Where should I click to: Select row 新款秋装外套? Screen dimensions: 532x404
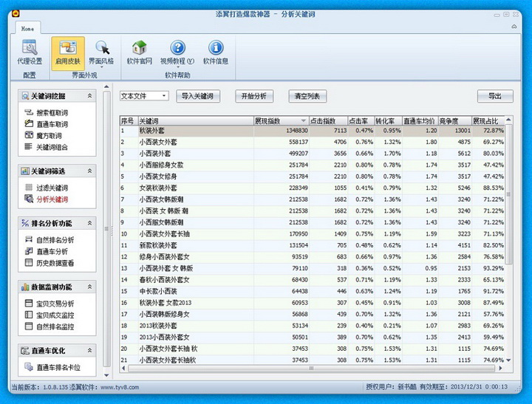pyautogui.click(x=312, y=245)
